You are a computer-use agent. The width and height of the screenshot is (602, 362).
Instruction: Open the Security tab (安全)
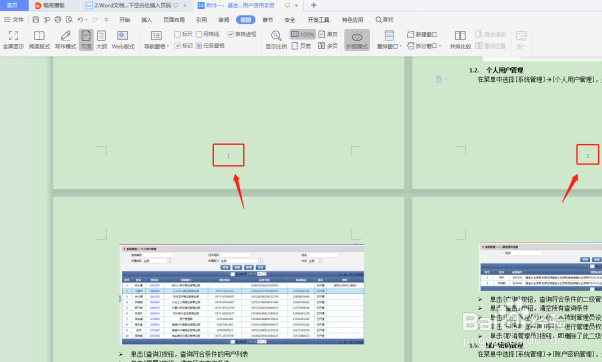click(290, 20)
